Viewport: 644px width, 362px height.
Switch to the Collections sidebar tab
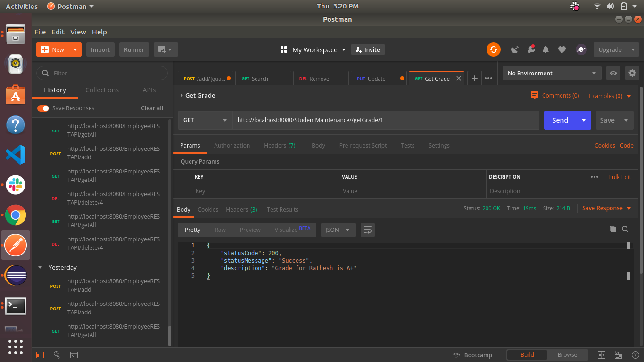point(102,90)
